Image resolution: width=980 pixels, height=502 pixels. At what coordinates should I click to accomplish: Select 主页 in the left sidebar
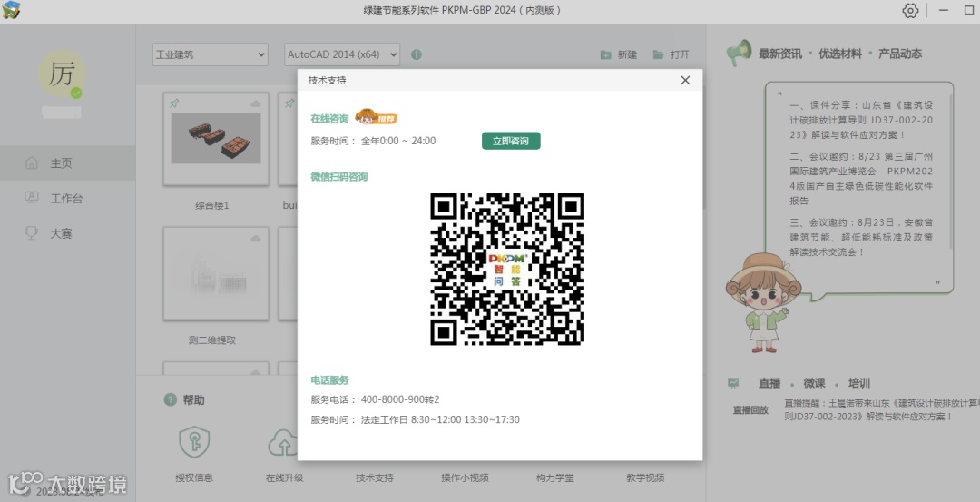click(x=67, y=163)
